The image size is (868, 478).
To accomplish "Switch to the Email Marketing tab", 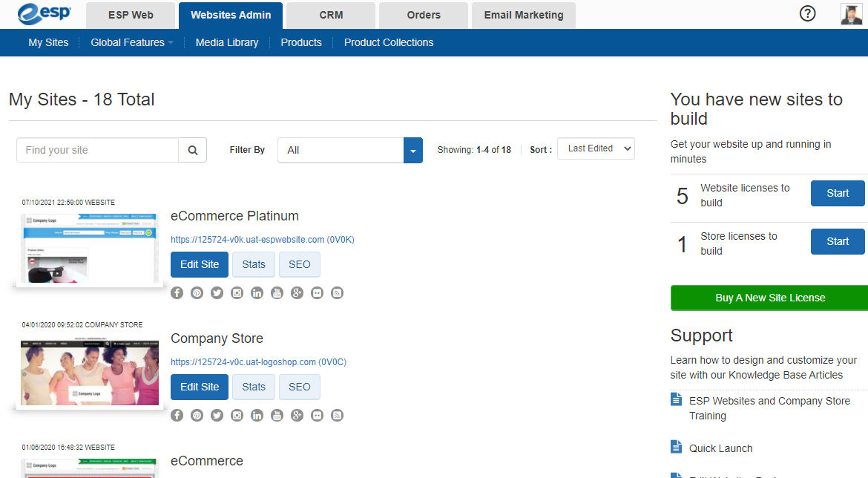I will tap(524, 16).
